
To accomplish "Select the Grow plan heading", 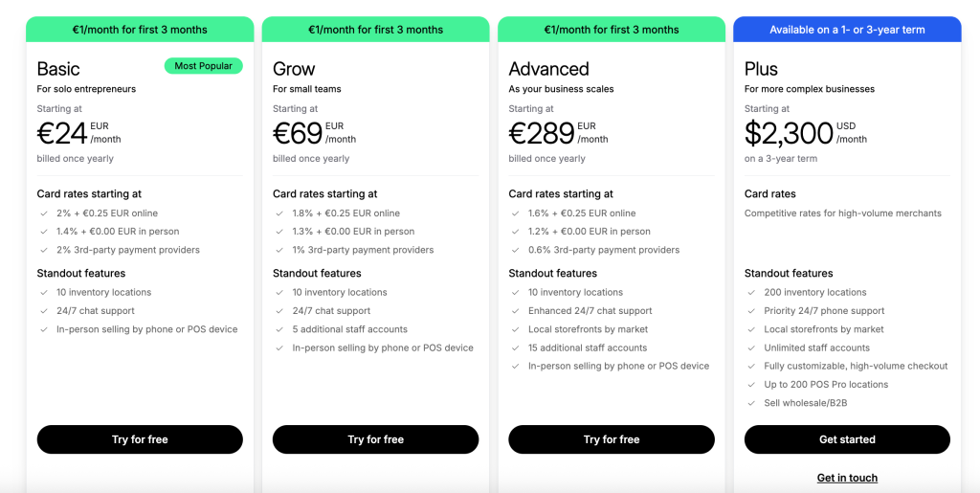I will click(x=294, y=68).
